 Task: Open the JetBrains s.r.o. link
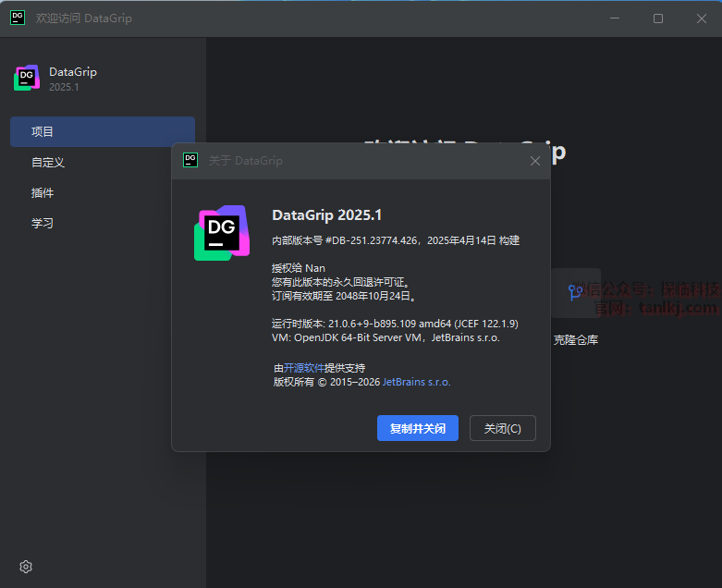coord(416,382)
